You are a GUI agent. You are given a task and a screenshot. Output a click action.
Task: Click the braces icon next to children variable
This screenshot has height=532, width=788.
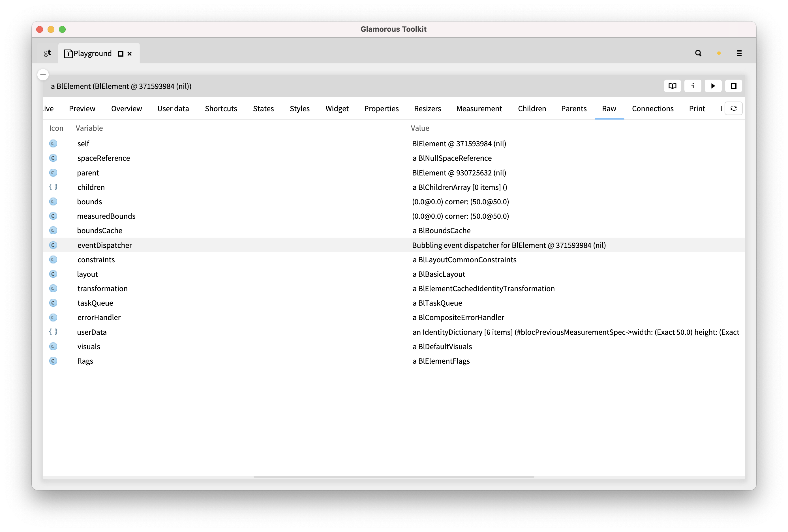[53, 187]
